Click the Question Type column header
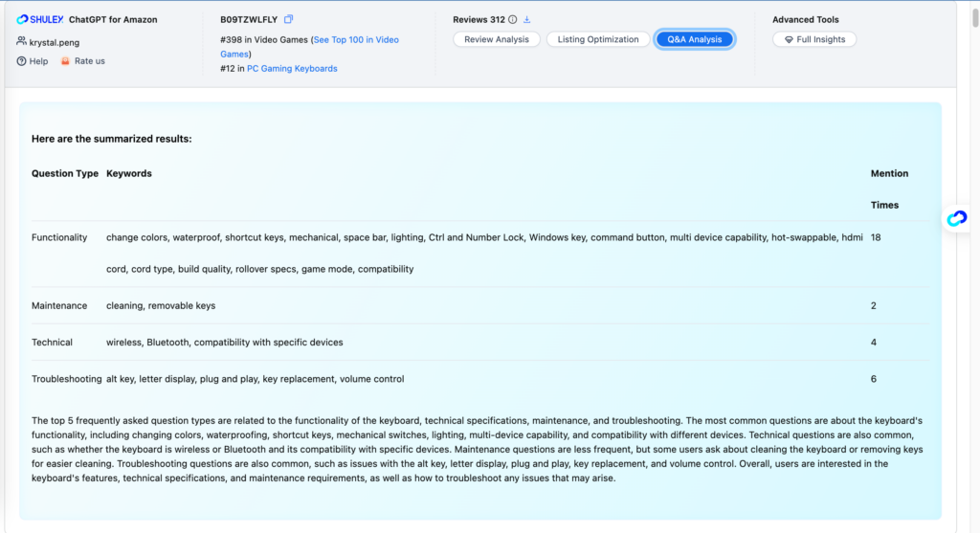The width and height of the screenshot is (980, 533). pos(65,174)
